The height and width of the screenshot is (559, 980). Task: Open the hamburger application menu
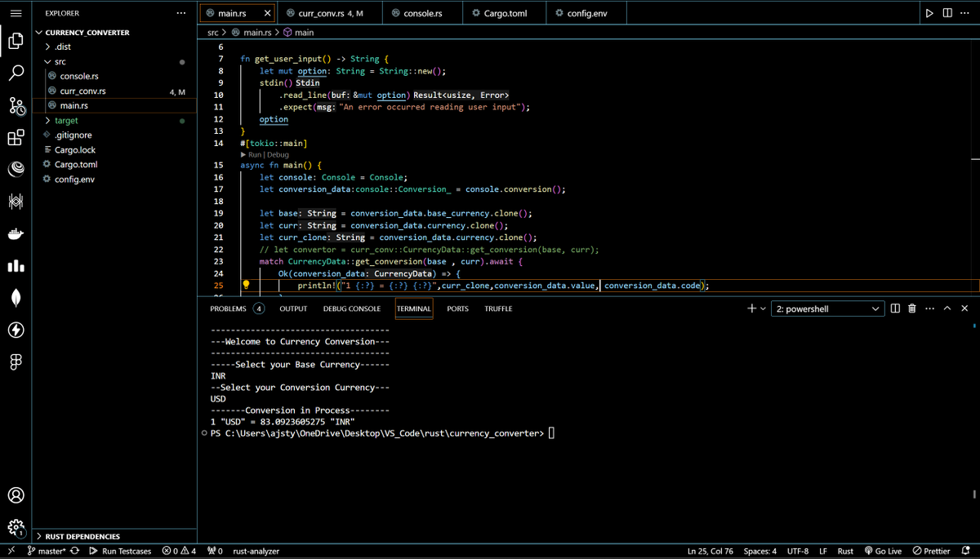pos(16,13)
